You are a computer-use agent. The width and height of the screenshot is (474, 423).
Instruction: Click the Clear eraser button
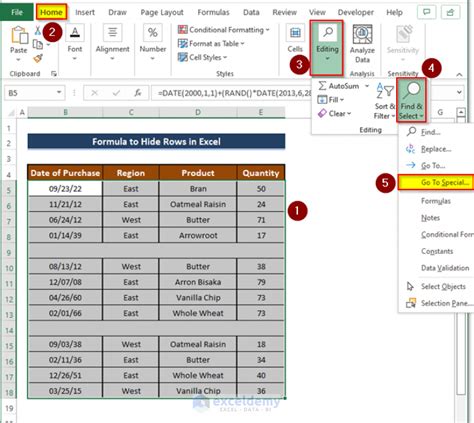(334, 114)
